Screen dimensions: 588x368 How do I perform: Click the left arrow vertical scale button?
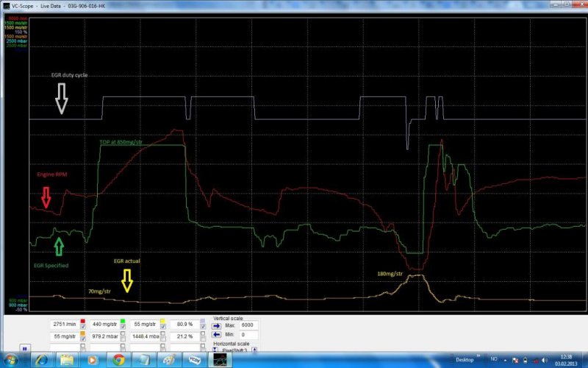point(218,335)
